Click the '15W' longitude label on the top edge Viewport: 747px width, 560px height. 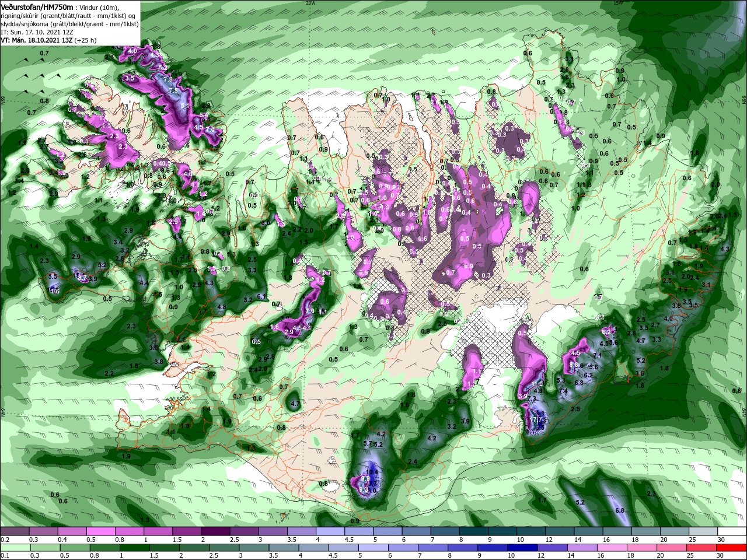619,2
